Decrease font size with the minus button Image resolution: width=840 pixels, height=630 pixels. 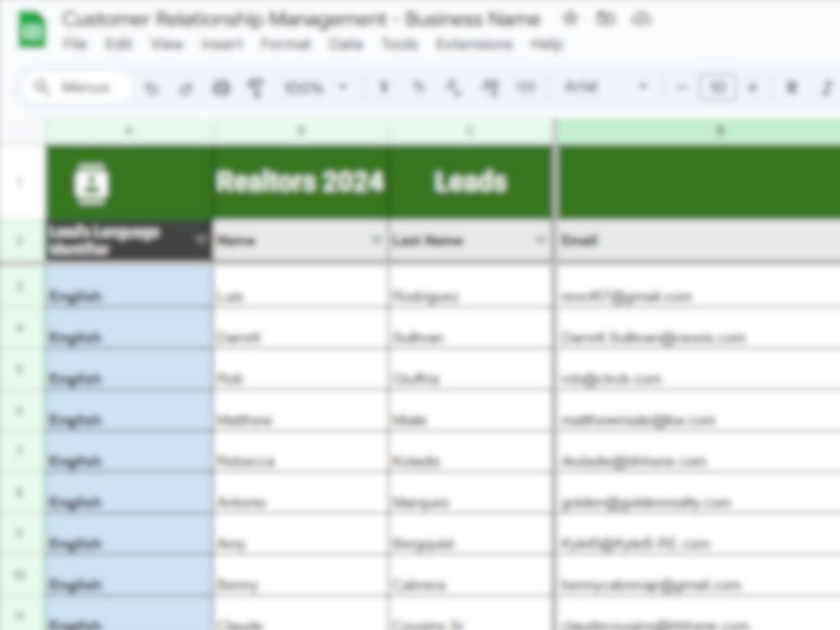pyautogui.click(x=681, y=87)
